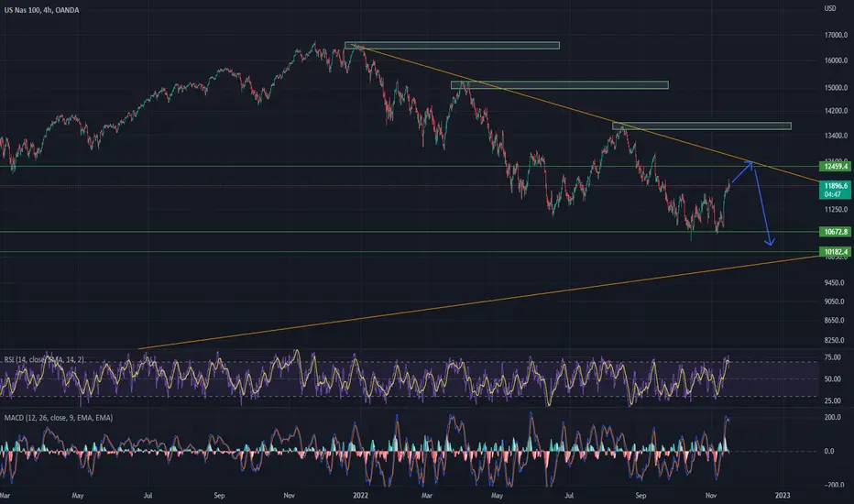Click the RSI 75.00 scale label
The image size is (854, 504).
pos(832,357)
